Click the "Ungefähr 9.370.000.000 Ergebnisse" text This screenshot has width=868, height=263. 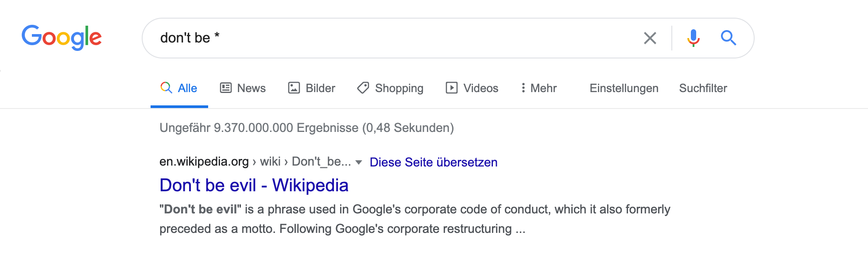click(306, 128)
